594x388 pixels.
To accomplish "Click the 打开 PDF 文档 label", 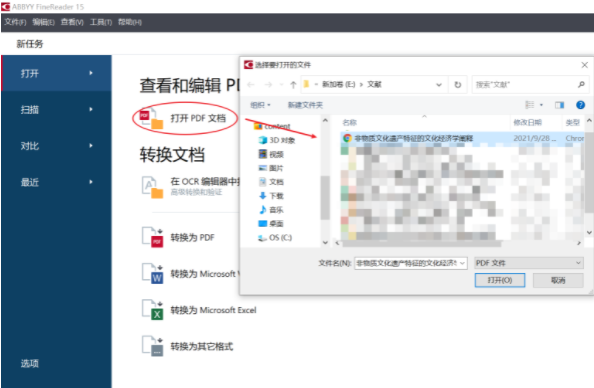I will [198, 118].
